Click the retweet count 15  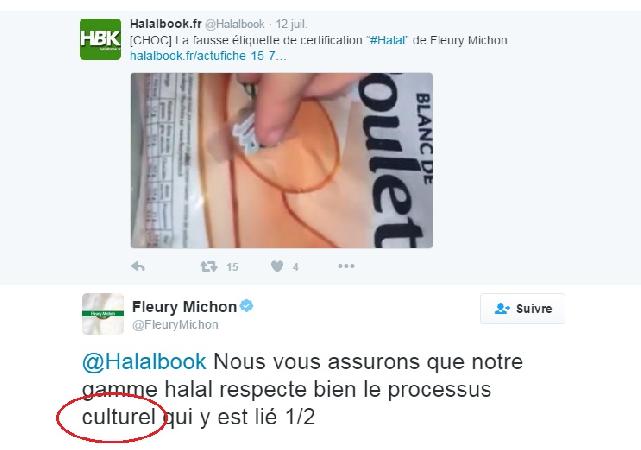coord(232,267)
